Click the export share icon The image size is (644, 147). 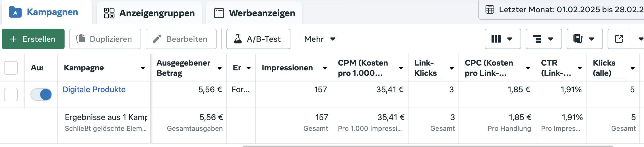[619, 39]
